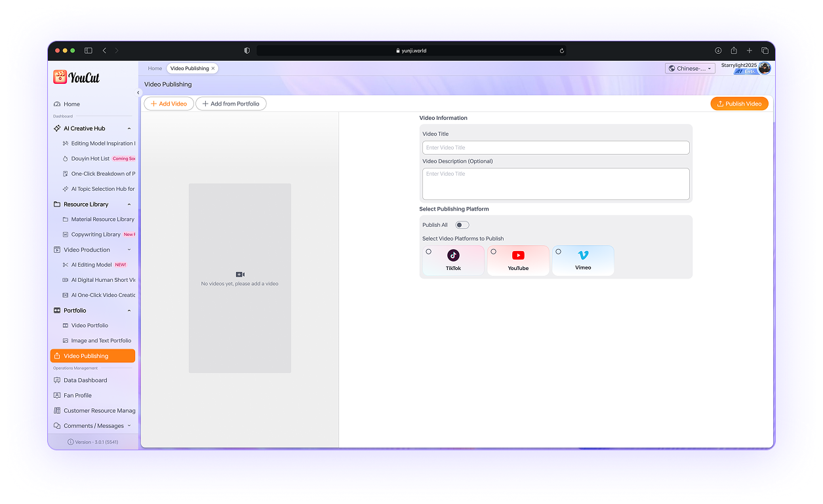Click the Vimeo platform icon

583,255
